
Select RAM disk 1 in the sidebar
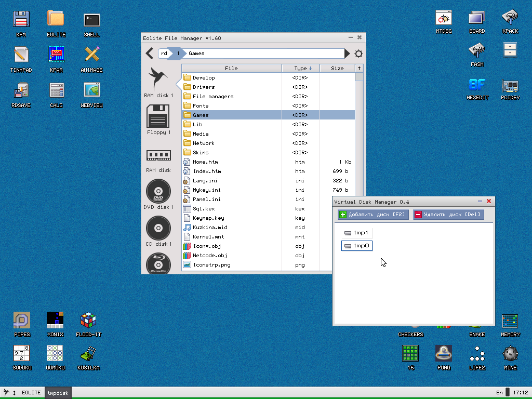pos(158,82)
